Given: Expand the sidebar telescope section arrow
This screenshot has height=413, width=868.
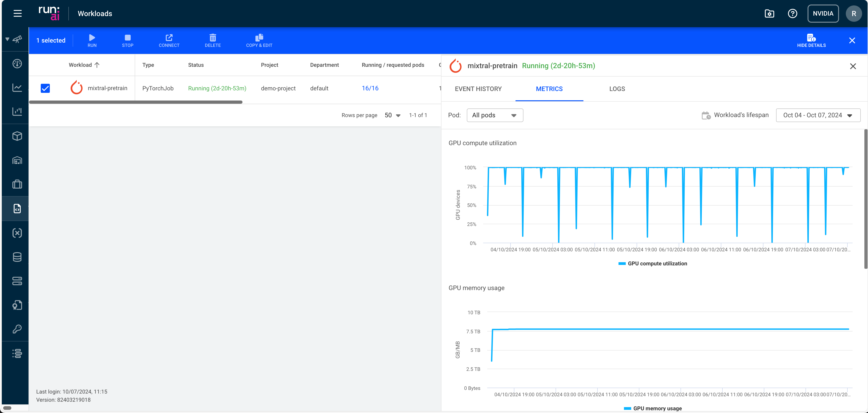Looking at the screenshot, I should coord(7,39).
